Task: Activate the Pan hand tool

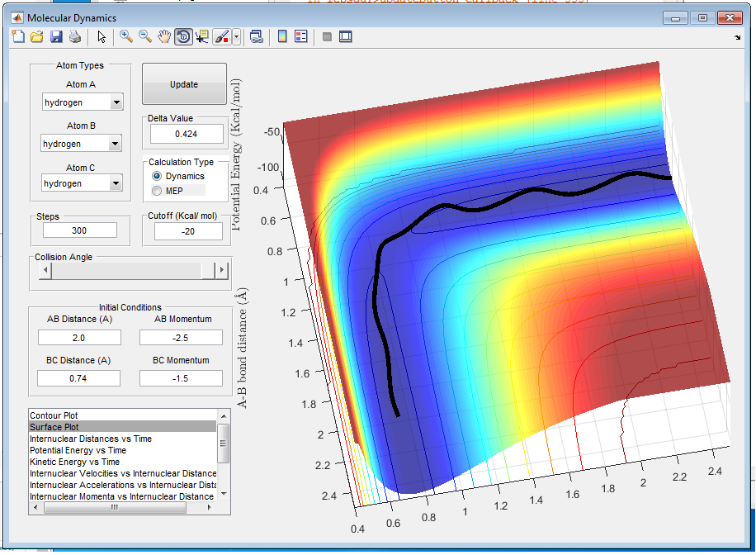Action: 164,36
